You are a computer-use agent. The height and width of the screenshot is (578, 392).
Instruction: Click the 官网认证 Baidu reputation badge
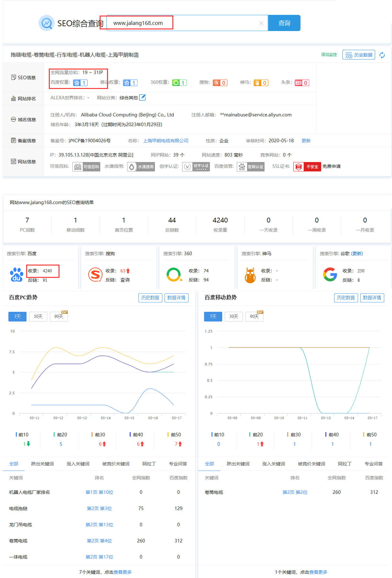[x=251, y=167]
